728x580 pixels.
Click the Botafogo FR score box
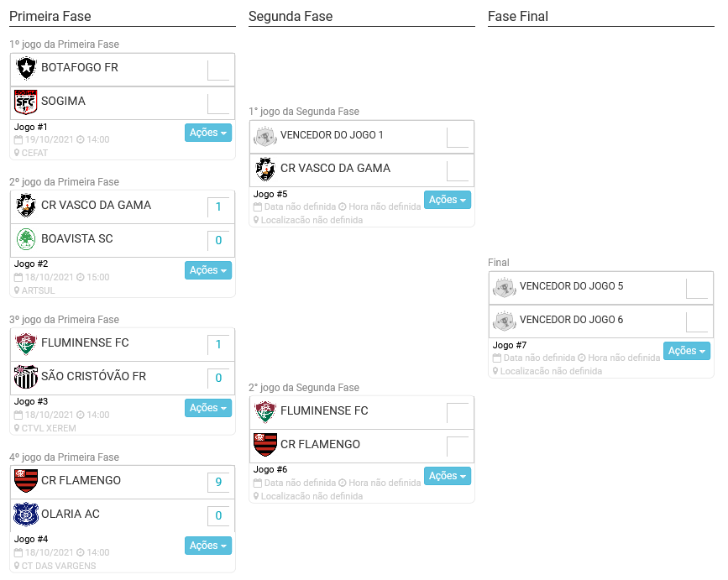(218, 70)
